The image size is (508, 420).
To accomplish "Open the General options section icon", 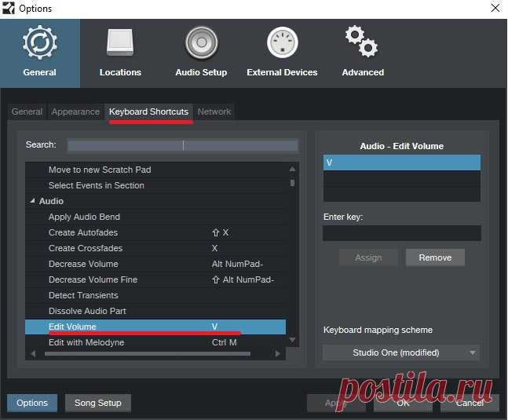I will pyautogui.click(x=39, y=45).
